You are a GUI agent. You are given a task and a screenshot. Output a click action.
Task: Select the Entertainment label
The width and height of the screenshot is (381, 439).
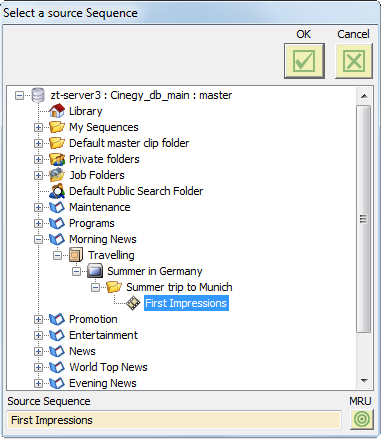(103, 335)
